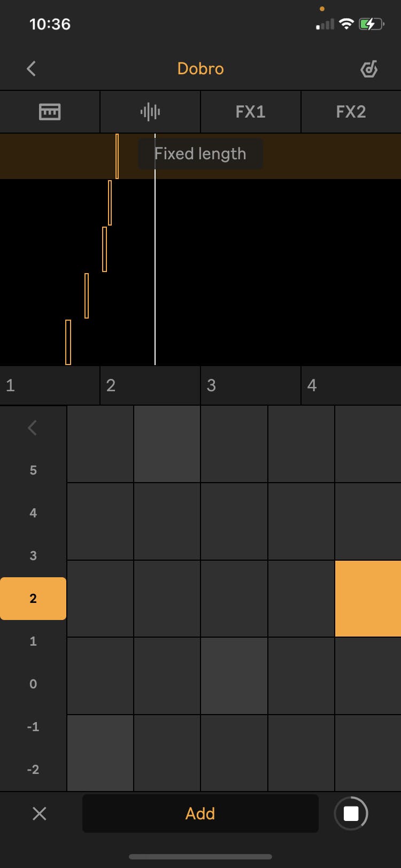
Task: Collapse the pitch sidebar using its chevron
Action: click(x=32, y=427)
